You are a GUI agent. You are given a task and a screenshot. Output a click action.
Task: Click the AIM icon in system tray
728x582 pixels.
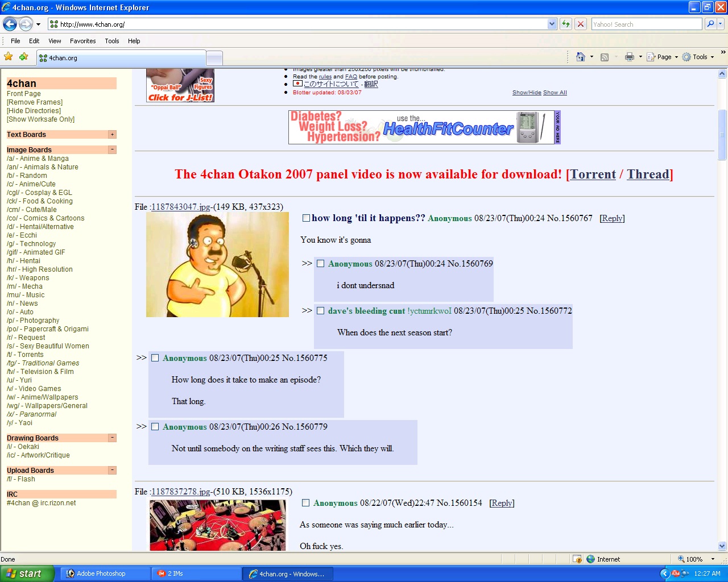click(x=676, y=573)
